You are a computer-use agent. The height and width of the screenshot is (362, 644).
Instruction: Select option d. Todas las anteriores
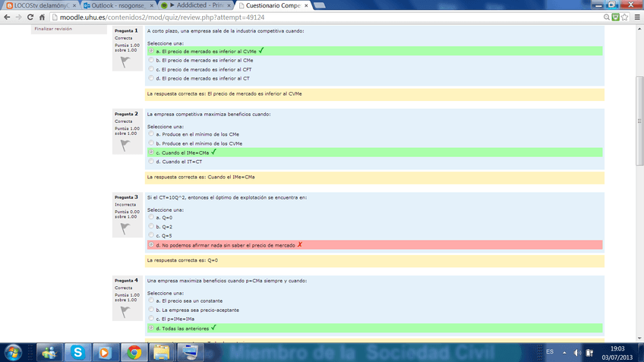point(151,328)
